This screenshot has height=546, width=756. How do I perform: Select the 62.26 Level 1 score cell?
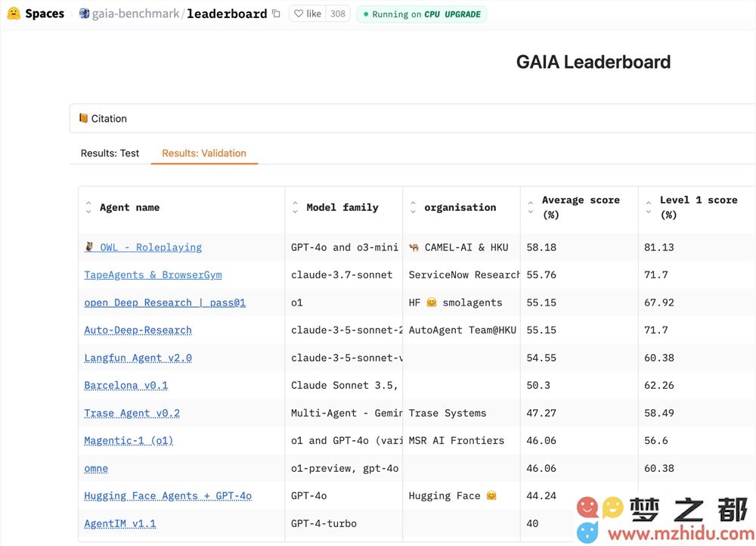pos(697,386)
